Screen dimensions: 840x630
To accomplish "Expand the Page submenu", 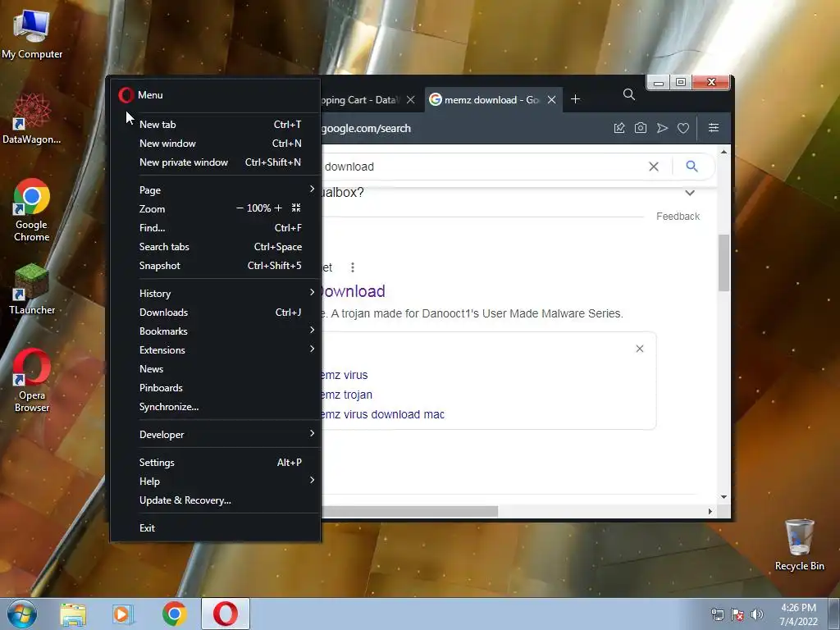I will tap(216, 189).
